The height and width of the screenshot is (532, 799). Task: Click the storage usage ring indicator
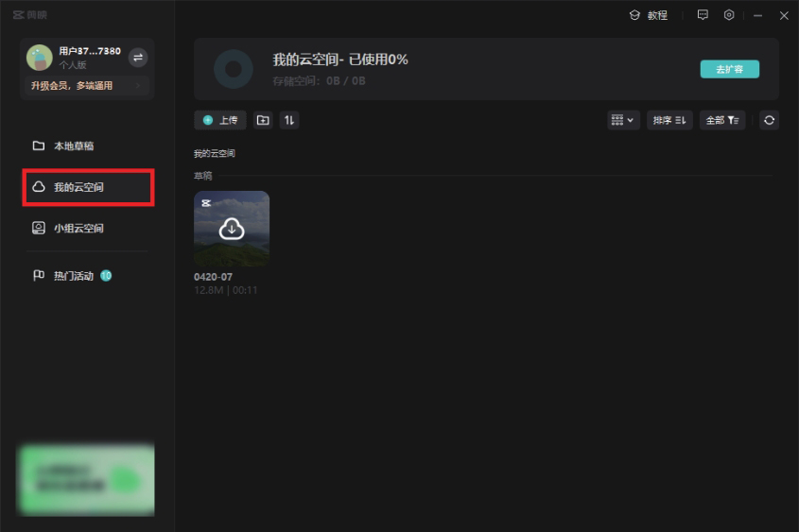pyautogui.click(x=234, y=69)
